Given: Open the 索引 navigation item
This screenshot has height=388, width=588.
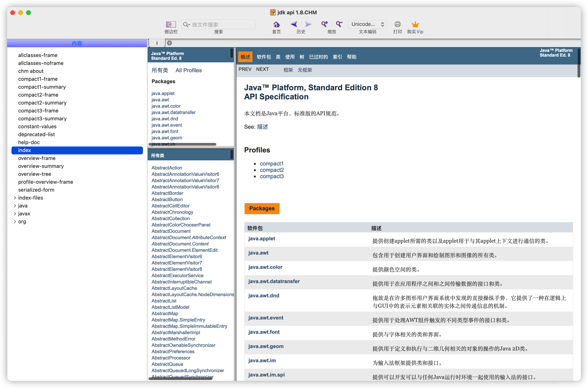Looking at the screenshot, I should pyautogui.click(x=337, y=57).
